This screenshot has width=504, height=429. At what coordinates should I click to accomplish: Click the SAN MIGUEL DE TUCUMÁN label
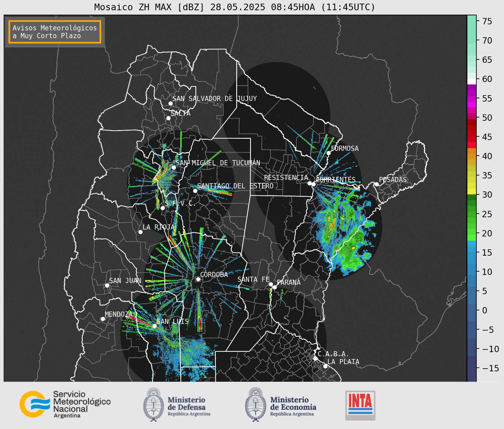[218, 163]
